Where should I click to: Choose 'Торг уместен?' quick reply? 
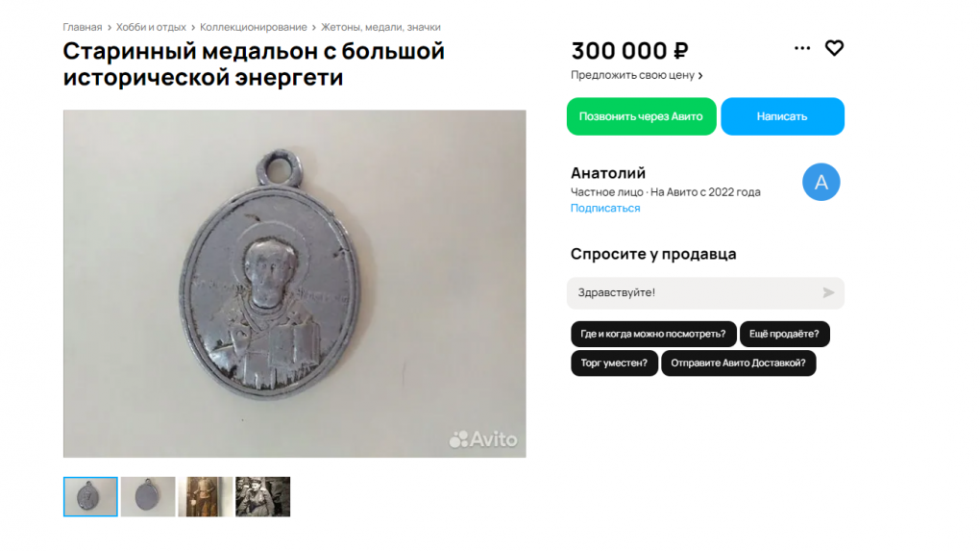pyautogui.click(x=614, y=363)
